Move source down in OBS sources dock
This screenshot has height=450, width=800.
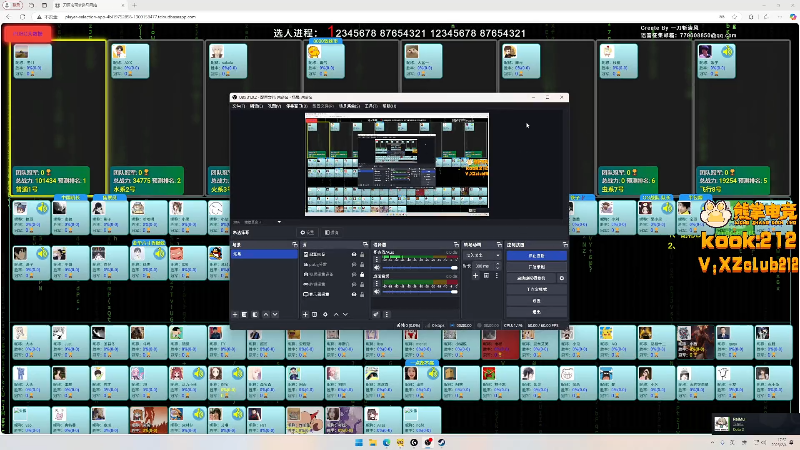click(x=345, y=314)
